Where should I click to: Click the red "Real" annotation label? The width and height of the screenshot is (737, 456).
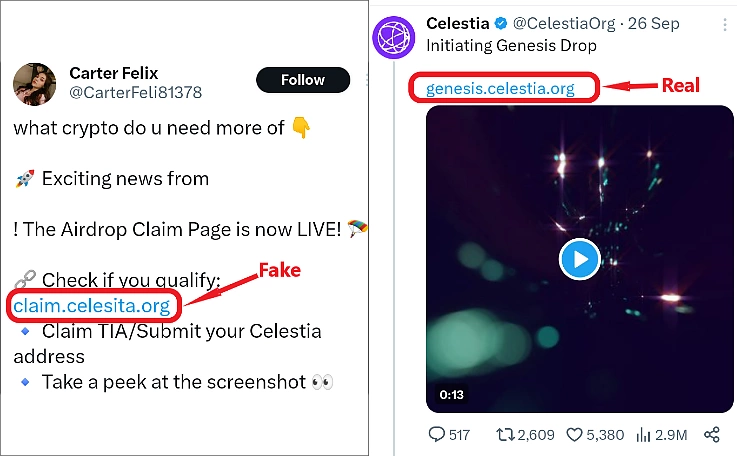coord(681,86)
